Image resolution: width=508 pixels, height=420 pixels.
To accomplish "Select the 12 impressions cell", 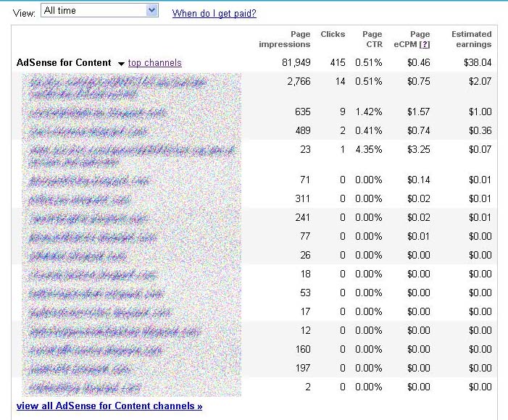I will [305, 330].
